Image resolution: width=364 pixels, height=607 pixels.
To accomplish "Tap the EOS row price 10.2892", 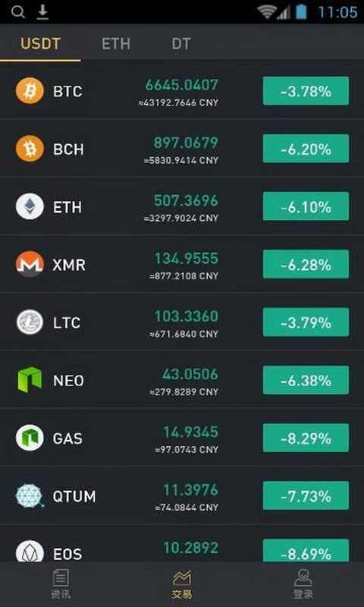I will [190, 548].
